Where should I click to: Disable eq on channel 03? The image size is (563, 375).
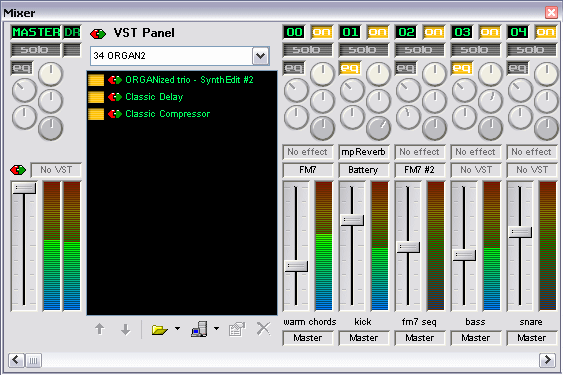tap(462, 68)
